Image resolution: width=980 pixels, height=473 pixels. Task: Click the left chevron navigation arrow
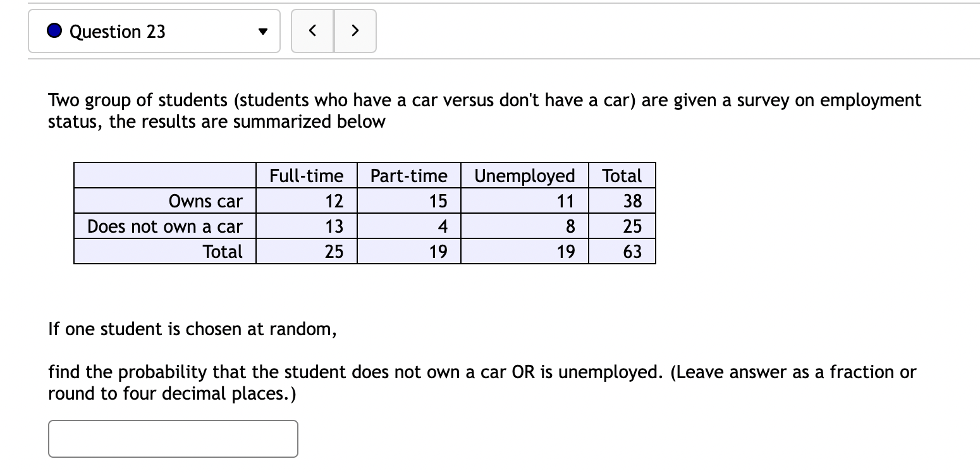click(312, 30)
